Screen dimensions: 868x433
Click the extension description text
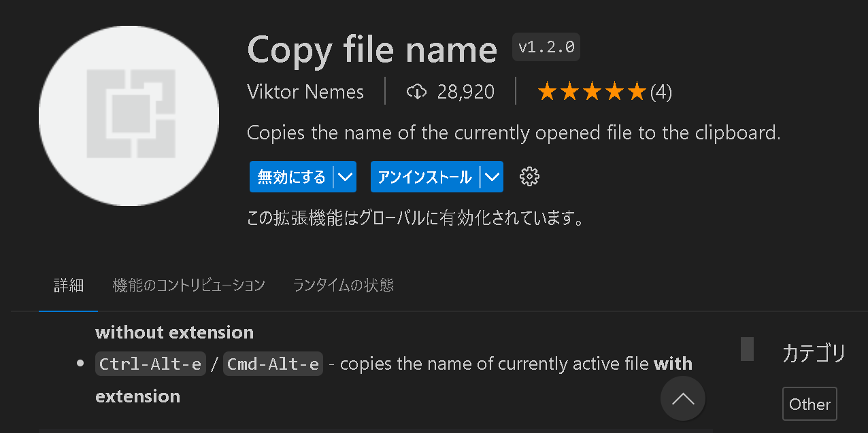click(x=514, y=133)
